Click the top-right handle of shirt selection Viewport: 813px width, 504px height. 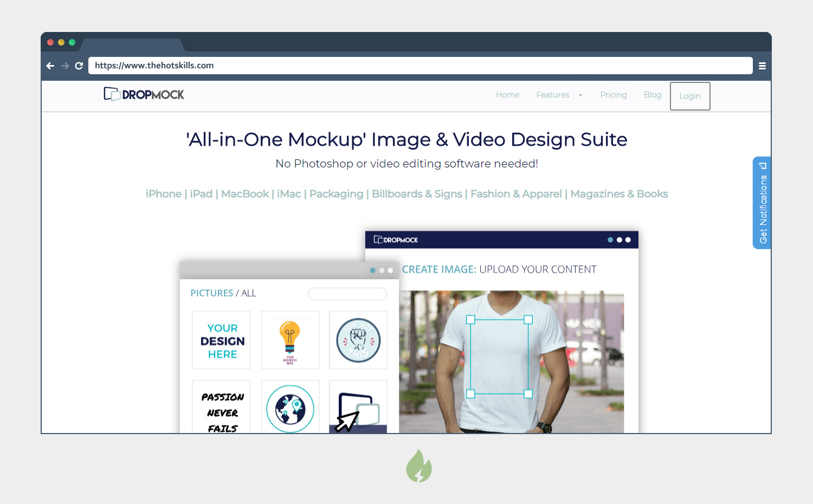point(528,320)
